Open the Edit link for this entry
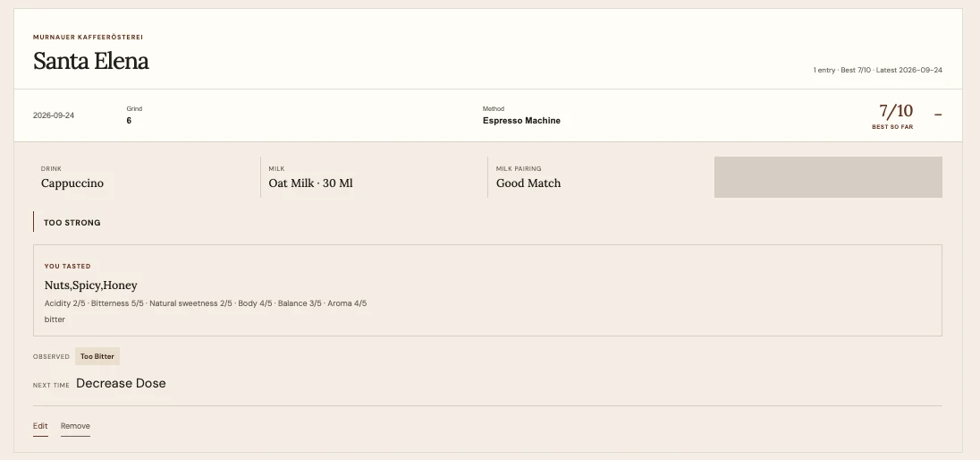Screen dimensions: 980x460 point(40,426)
